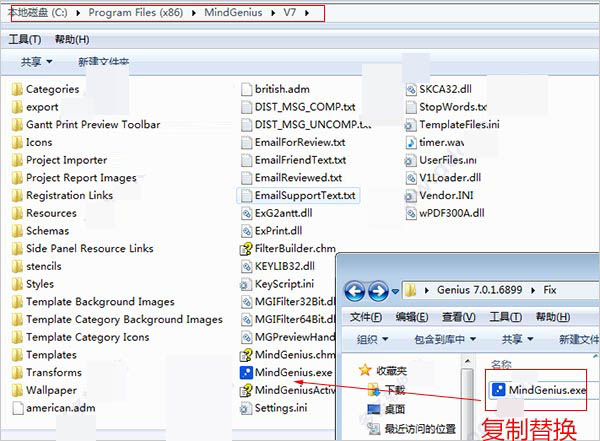Select the FilterBuilder.chm help file icon

[x=246, y=249]
